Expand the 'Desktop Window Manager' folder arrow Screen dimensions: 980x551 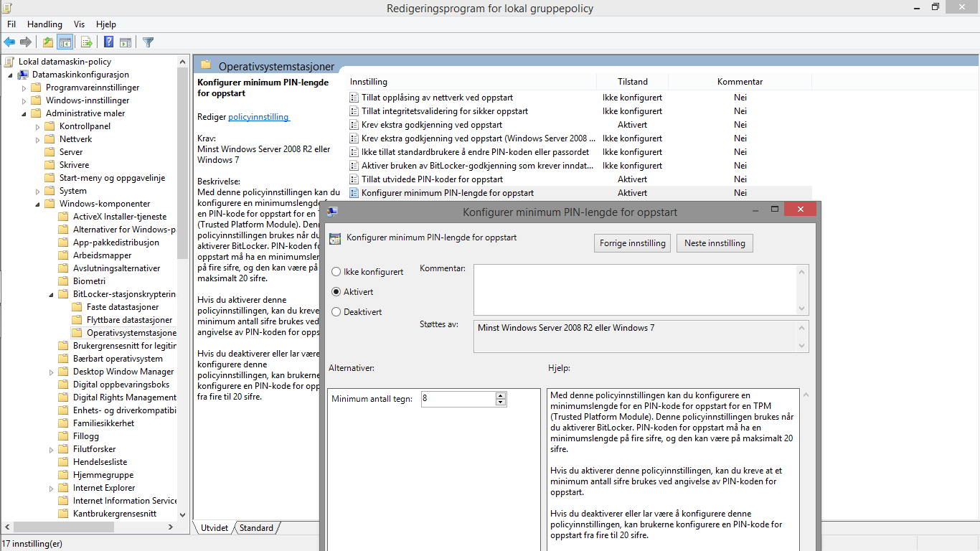pos(52,372)
